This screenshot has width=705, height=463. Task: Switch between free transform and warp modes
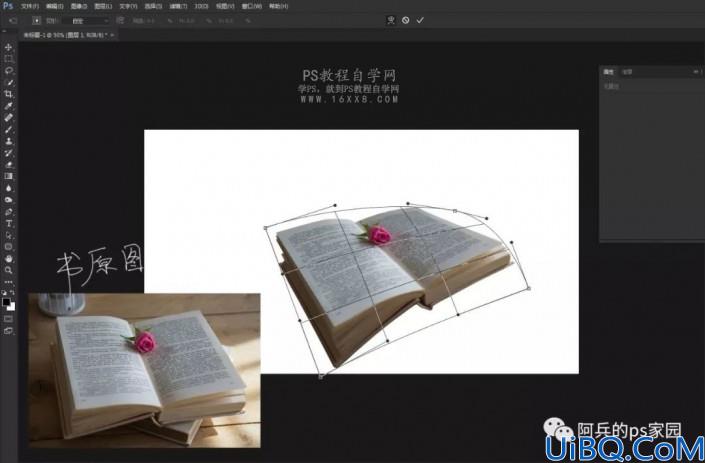(391, 20)
